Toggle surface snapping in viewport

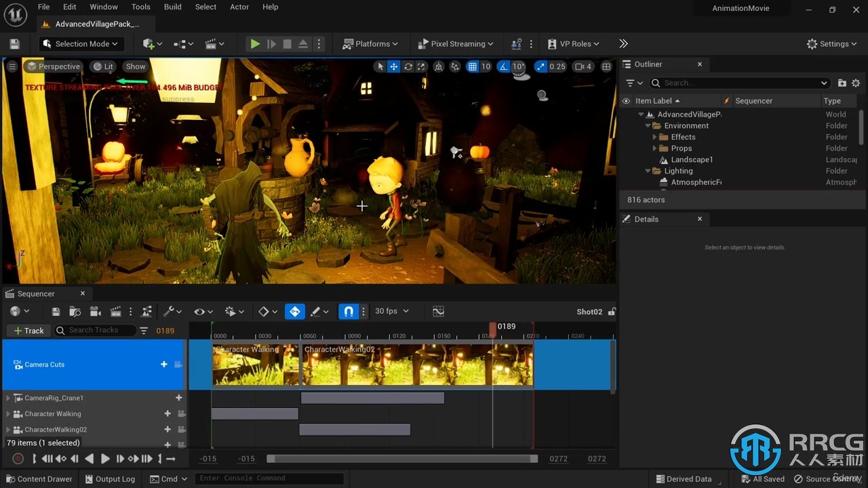click(x=455, y=66)
